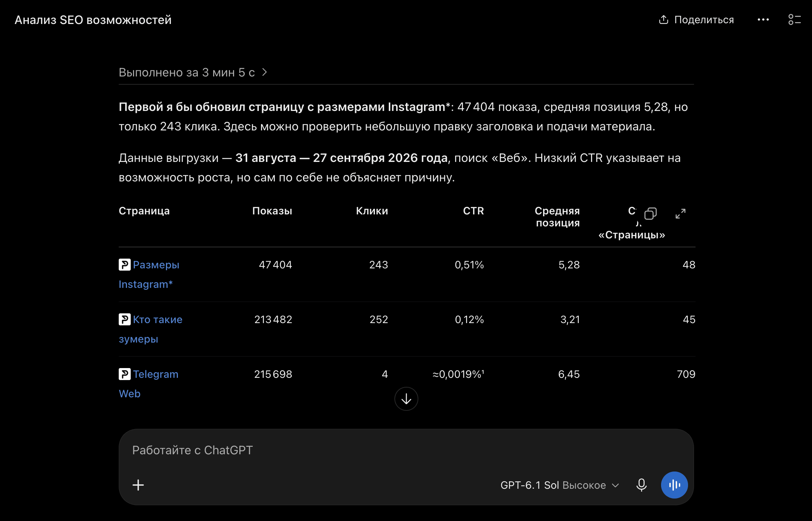The height and width of the screenshot is (521, 812).
Task: Click the bold '31 августа — 27 сентября 2026 года' text
Action: [x=341, y=158]
